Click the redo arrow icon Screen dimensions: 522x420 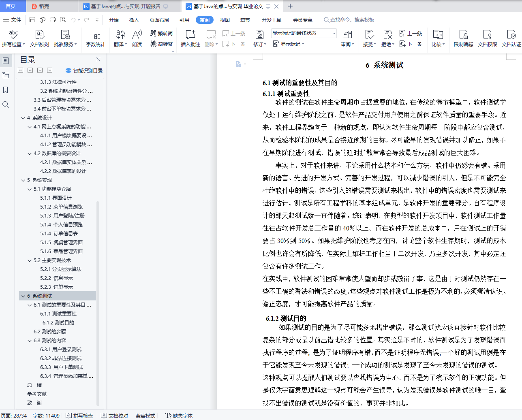(x=86, y=20)
